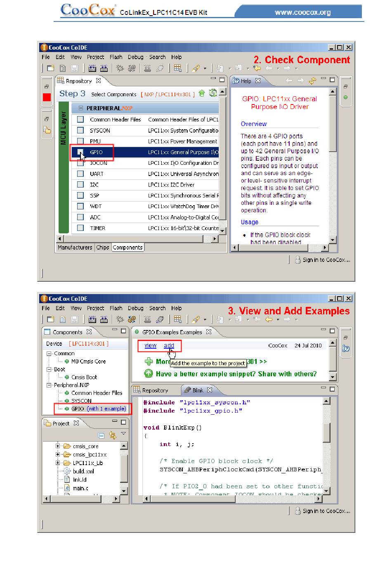Close the Project tab in bottom window
Screen dimensions: 392x582
point(76,423)
